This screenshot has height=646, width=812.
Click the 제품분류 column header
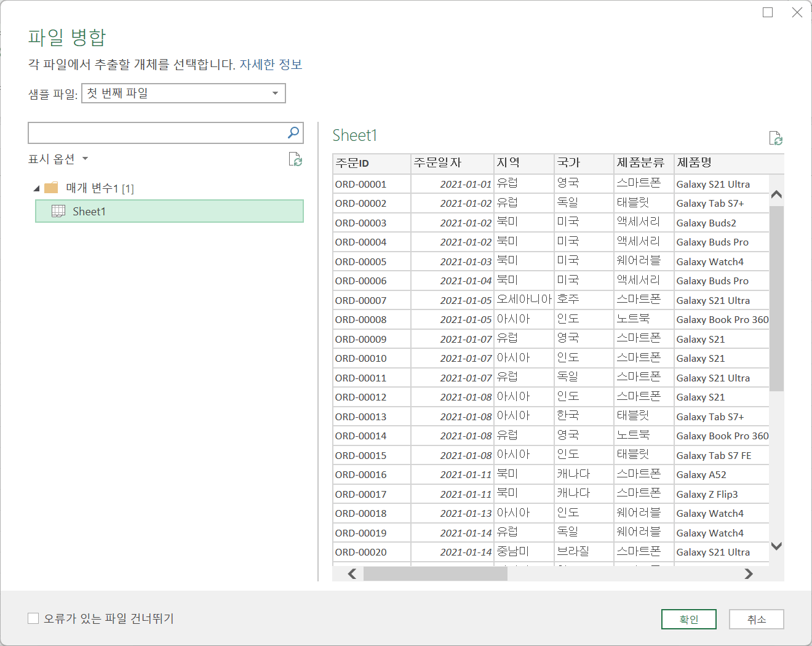[x=644, y=163]
